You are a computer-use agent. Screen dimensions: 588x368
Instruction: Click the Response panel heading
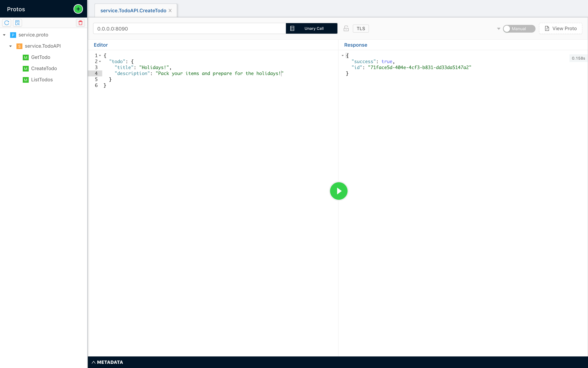(355, 45)
